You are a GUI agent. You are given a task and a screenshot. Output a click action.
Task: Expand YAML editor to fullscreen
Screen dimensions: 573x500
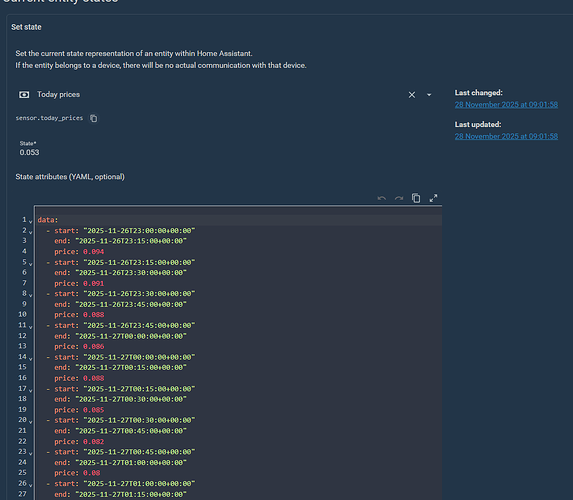coord(433,198)
